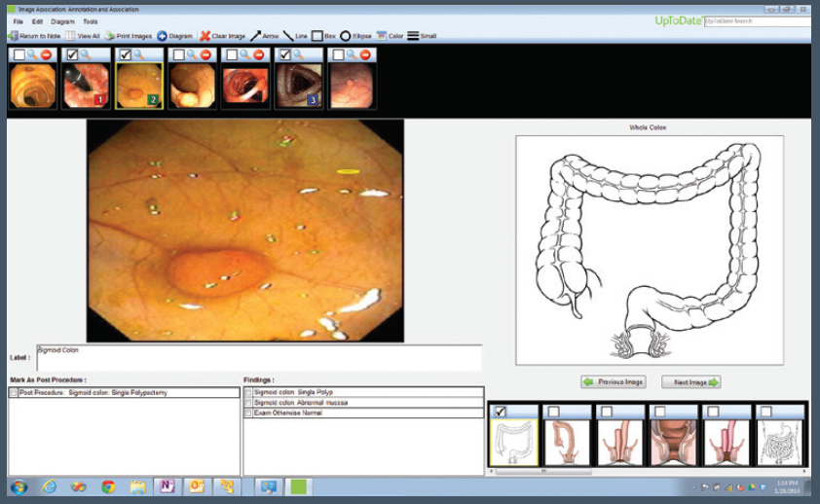Click the Label text field

pos(259,358)
